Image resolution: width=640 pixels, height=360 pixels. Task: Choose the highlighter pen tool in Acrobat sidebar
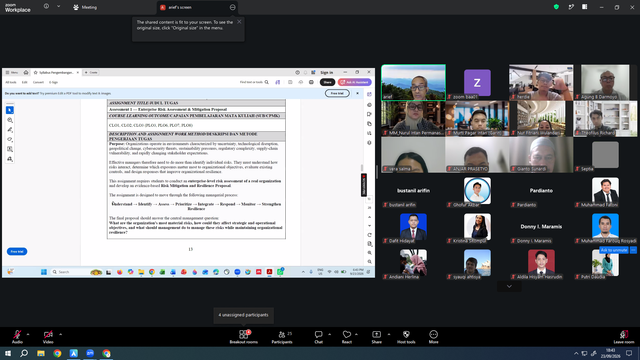pos(10,130)
